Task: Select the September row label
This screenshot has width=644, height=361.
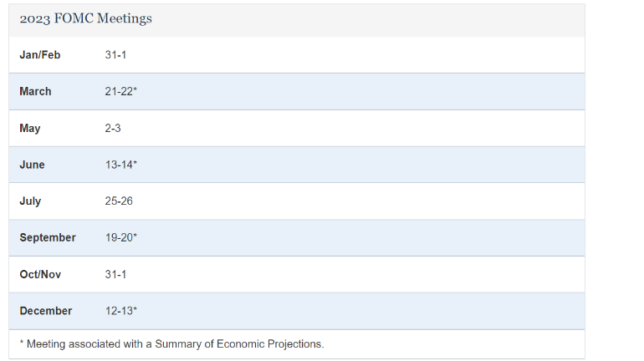Action: 48,237
